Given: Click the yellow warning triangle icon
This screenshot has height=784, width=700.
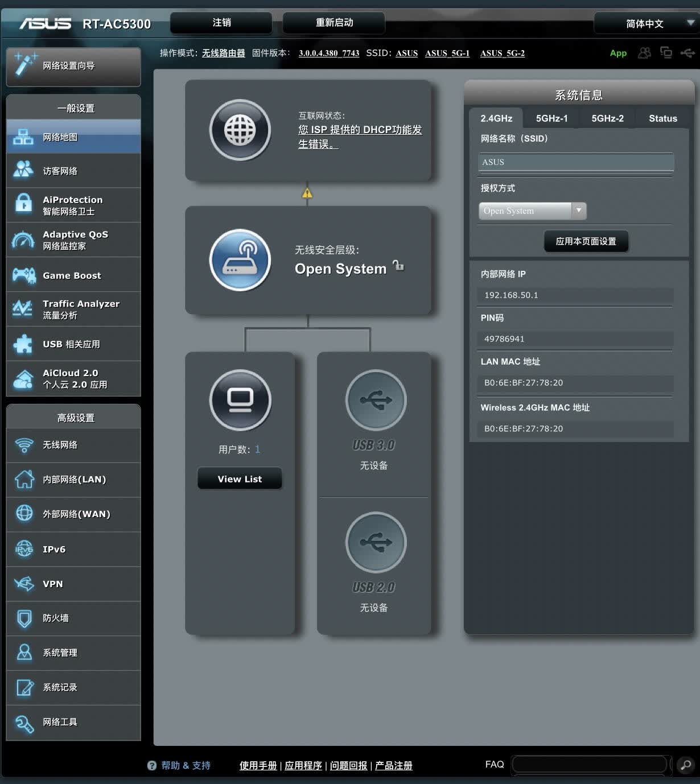Looking at the screenshot, I should (307, 193).
